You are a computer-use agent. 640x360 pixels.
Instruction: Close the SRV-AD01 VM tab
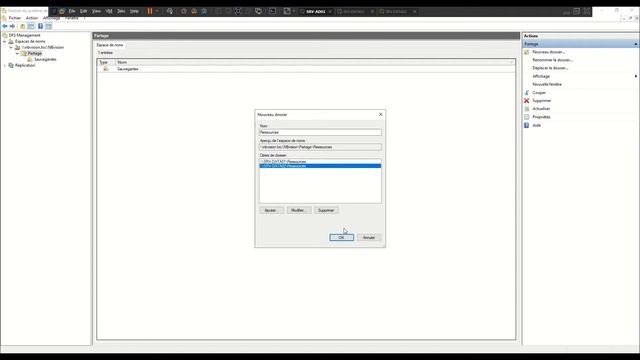coord(330,11)
